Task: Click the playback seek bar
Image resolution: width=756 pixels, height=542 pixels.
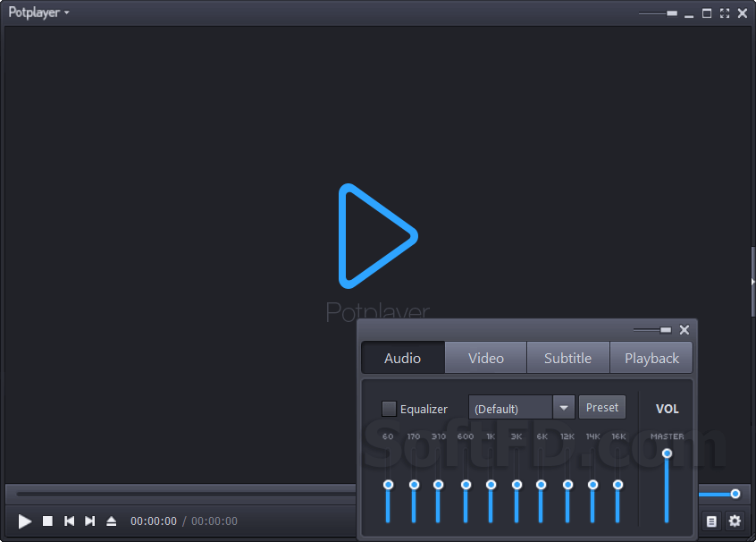Action: coord(186,494)
